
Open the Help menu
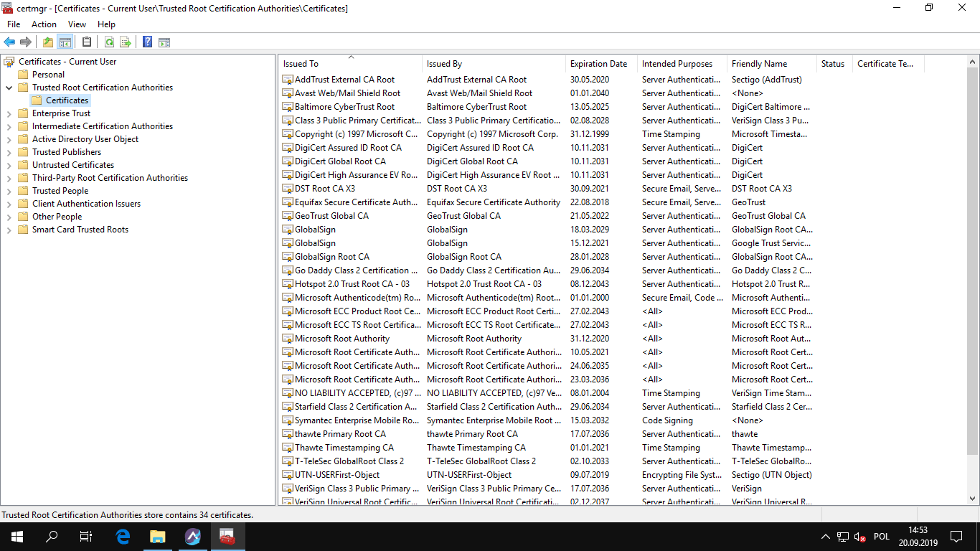(106, 24)
